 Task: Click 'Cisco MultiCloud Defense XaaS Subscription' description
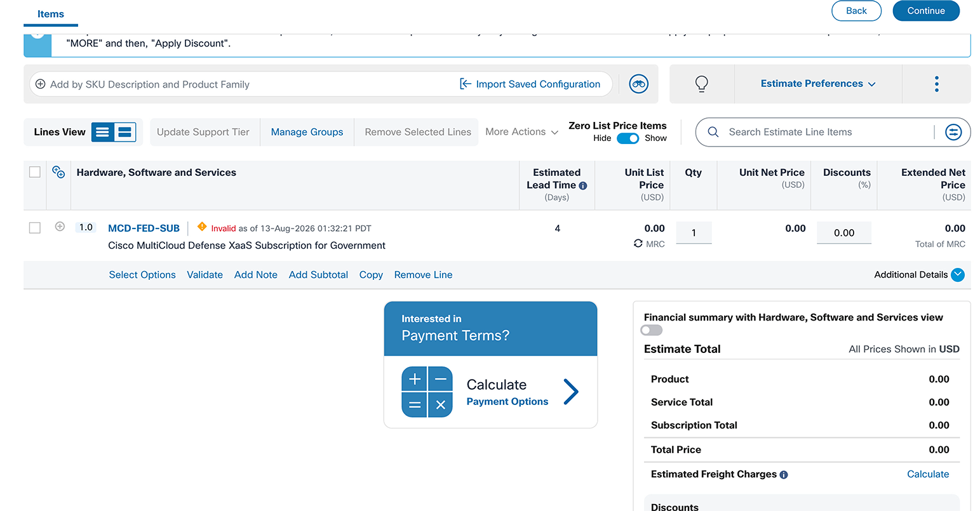click(246, 246)
